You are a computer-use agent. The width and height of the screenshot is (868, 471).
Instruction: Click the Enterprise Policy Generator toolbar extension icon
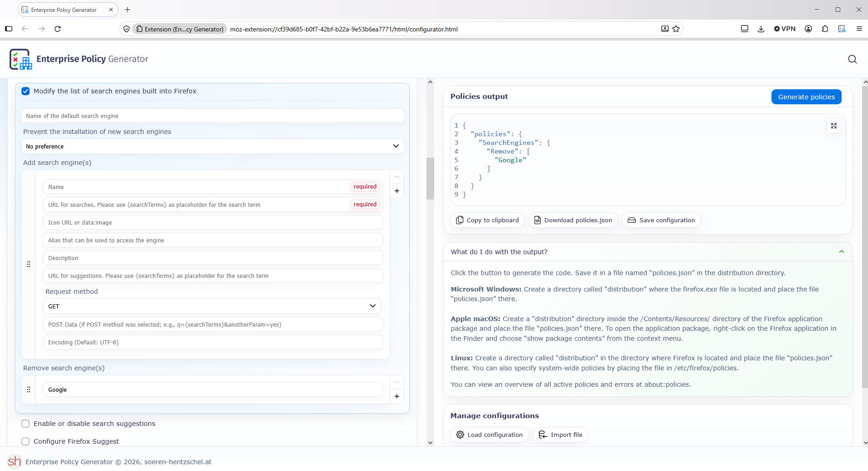pyautogui.click(x=842, y=29)
